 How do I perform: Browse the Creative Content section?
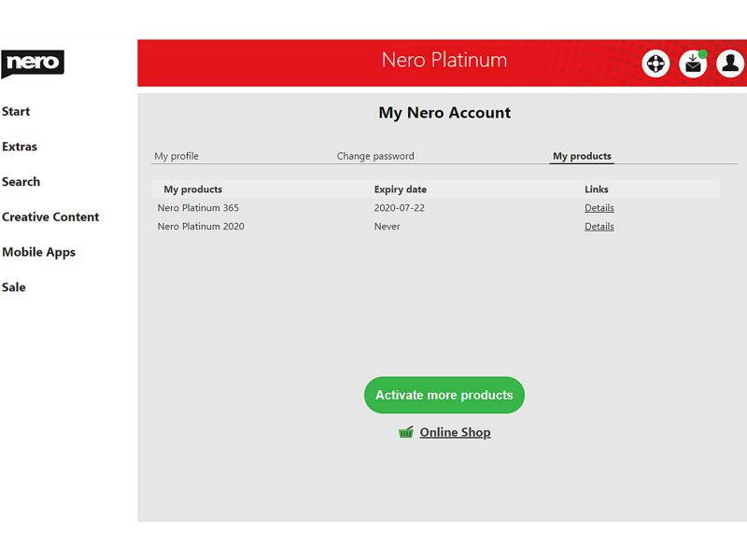(50, 217)
